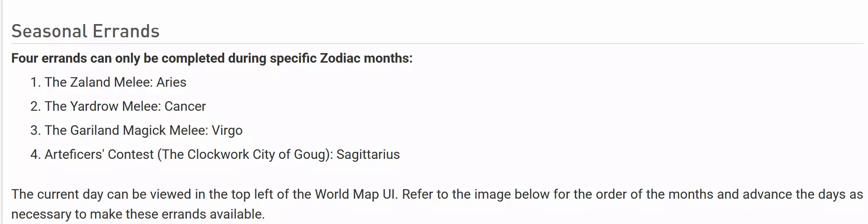Click the word "Aries"
Viewport: 868px width, 224px height.
click(x=171, y=82)
